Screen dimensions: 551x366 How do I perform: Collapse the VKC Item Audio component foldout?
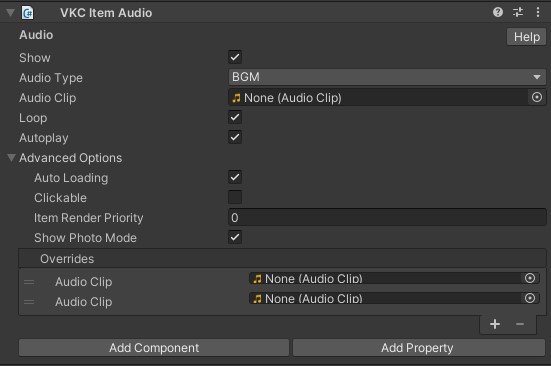[x=10, y=13]
